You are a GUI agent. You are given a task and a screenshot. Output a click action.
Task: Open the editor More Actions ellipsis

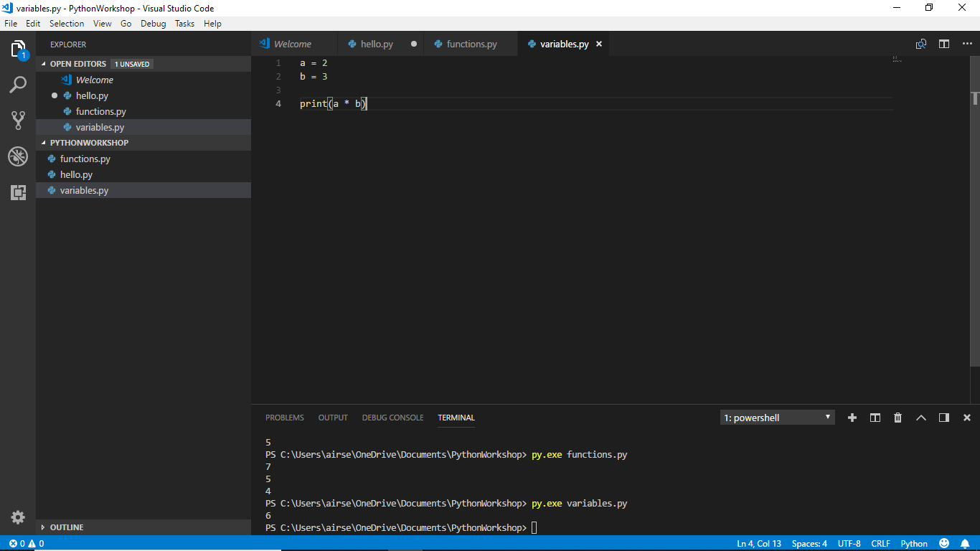click(967, 44)
